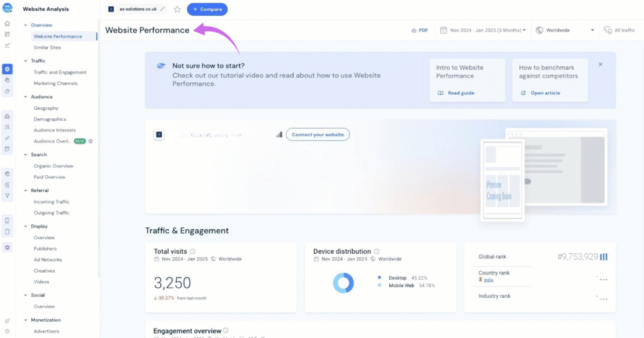
Task: Select Similar Sites in the sidebar
Action: [47, 48]
